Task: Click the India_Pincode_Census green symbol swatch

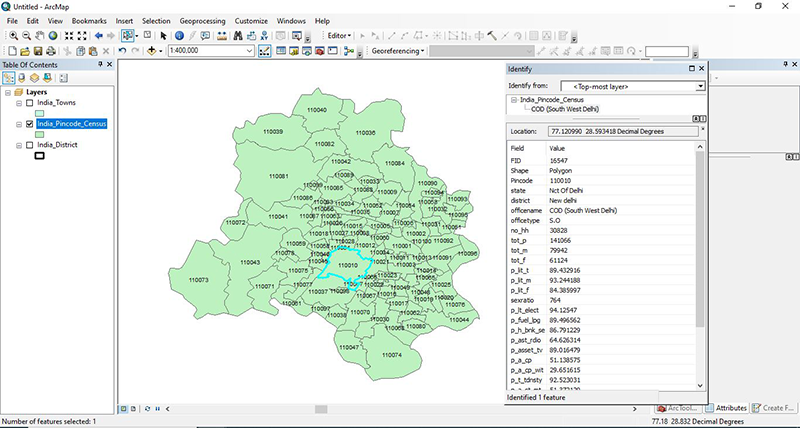Action: [x=40, y=134]
